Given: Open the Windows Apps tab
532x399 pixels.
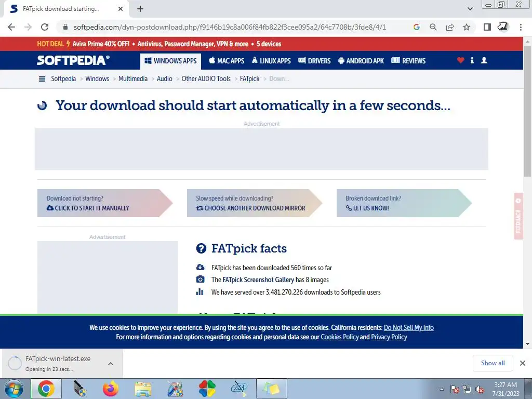Looking at the screenshot, I should 170,61.
